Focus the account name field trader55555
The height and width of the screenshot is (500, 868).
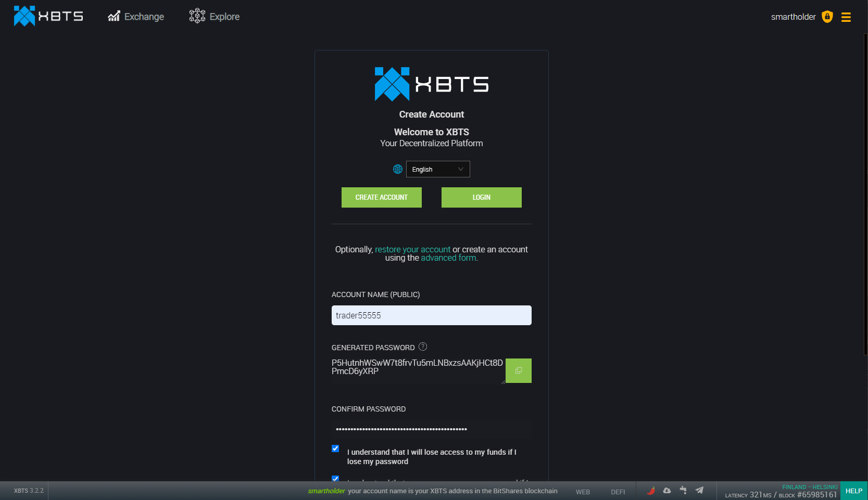432,315
